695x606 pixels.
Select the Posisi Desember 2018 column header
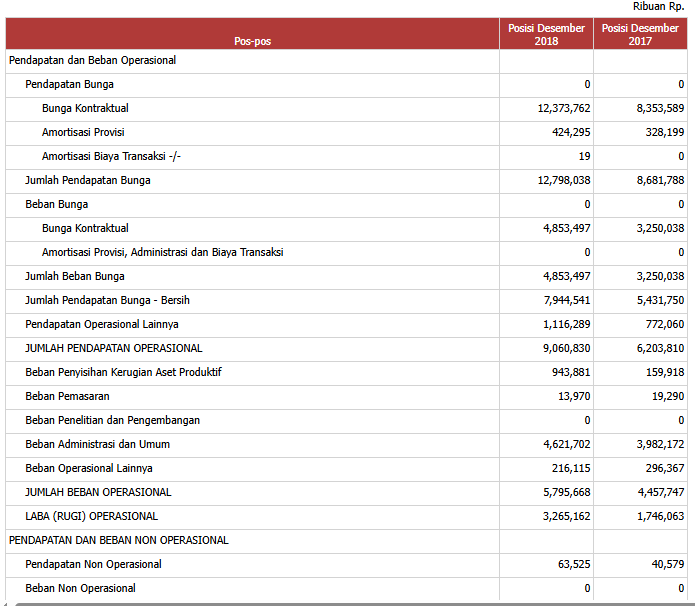coord(546,34)
